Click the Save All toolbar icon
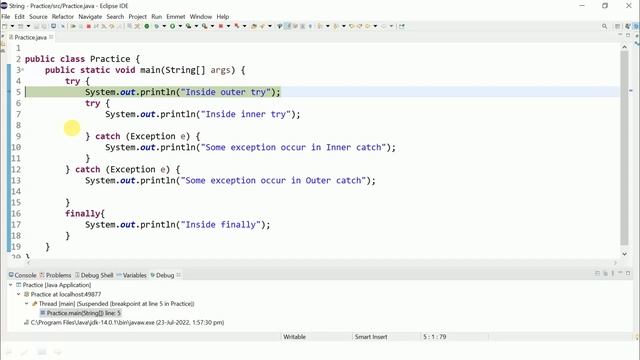Screen dimensions: 640x360 44,26
